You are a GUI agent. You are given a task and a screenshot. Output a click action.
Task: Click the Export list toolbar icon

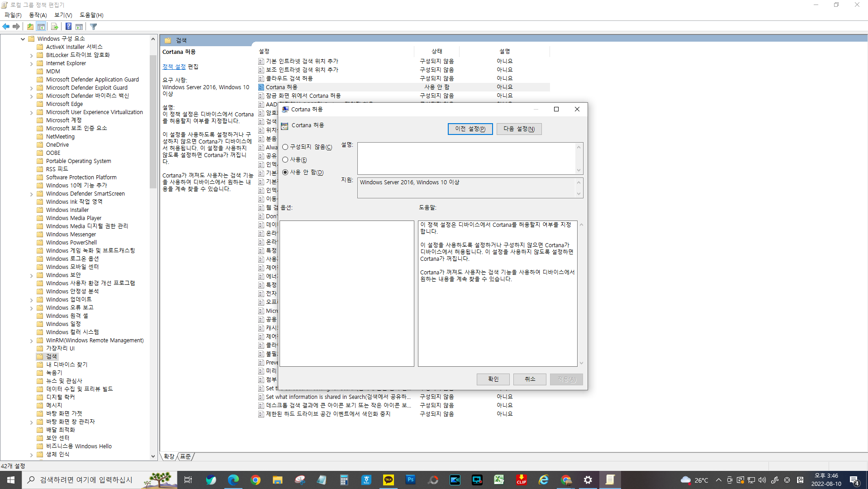54,27
